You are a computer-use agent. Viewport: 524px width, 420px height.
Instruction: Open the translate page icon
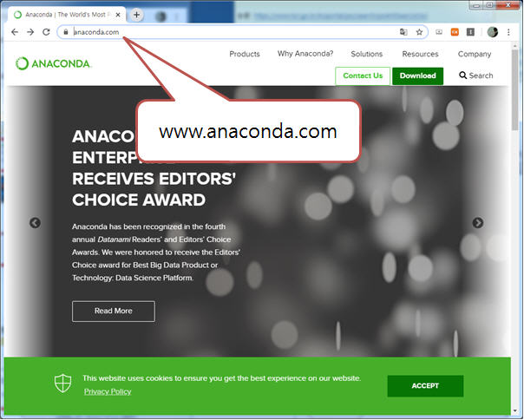(403, 32)
